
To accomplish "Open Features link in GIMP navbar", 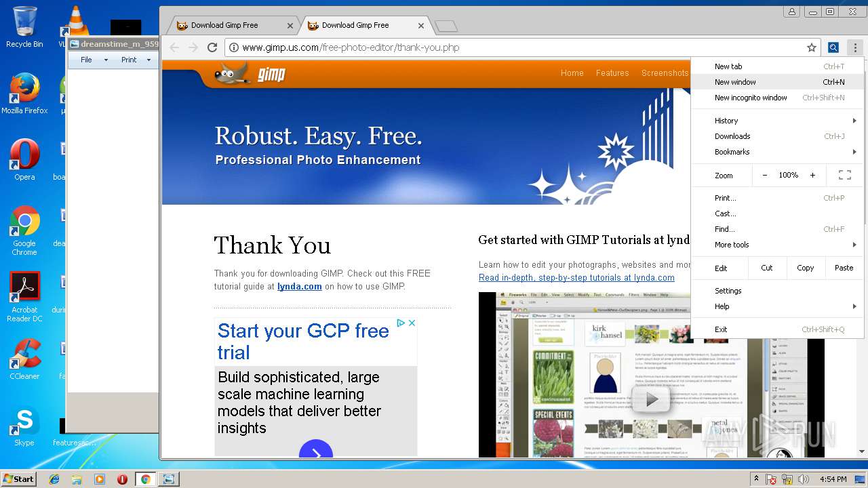I will [x=612, y=73].
